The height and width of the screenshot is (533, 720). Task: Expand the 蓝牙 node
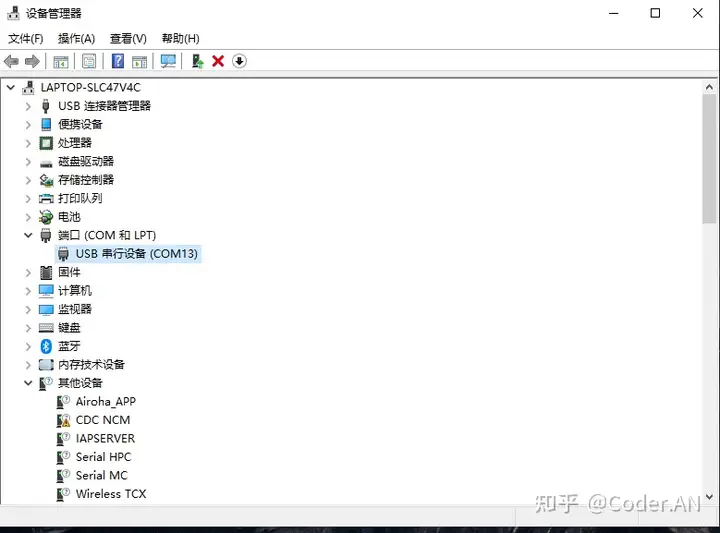(28, 346)
